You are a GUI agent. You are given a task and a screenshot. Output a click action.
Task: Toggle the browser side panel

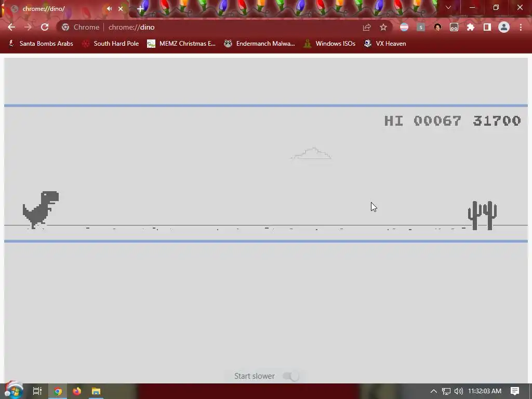(x=487, y=27)
